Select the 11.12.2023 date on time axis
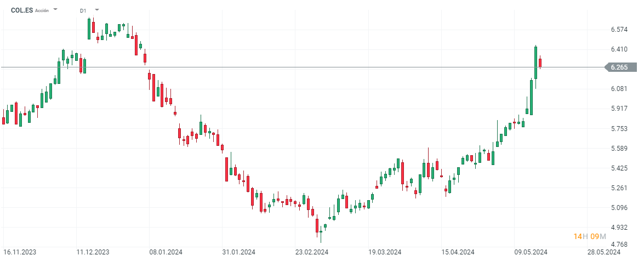644x261 pixels. [93, 252]
